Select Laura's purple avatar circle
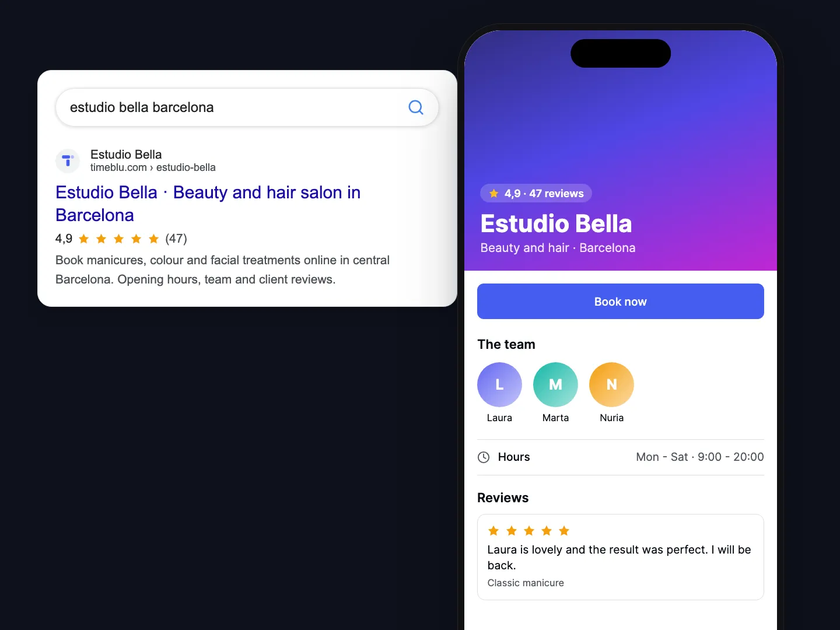 [499, 384]
